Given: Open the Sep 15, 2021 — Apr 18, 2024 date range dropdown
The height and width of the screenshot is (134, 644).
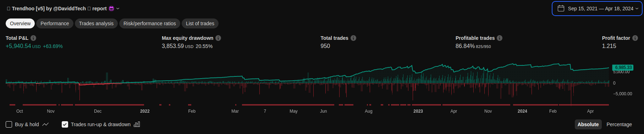Looking at the screenshot, I should click(597, 9).
